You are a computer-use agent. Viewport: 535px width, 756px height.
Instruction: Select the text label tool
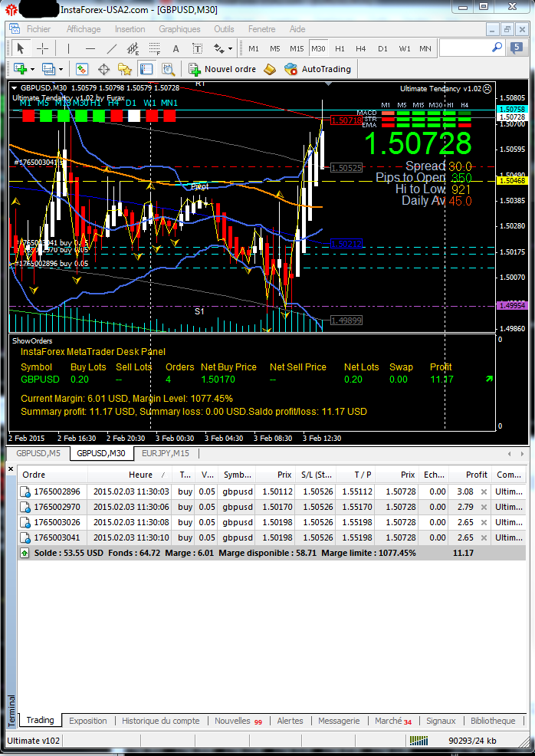[197, 48]
